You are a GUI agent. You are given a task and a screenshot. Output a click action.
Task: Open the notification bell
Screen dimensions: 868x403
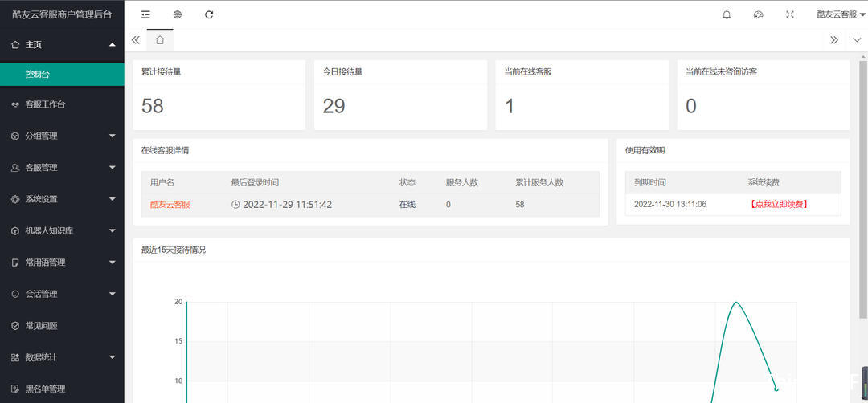pyautogui.click(x=727, y=15)
